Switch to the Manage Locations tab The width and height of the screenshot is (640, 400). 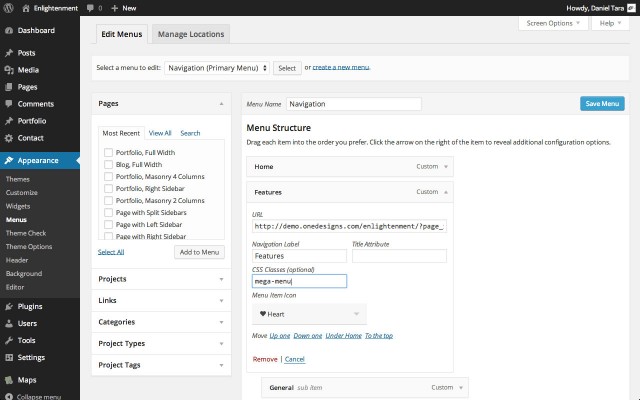point(191,34)
